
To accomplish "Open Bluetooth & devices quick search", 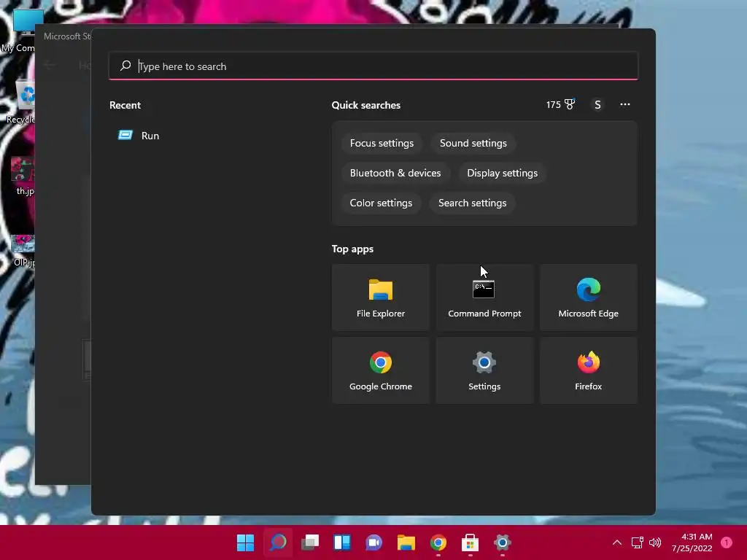I will click(395, 174).
